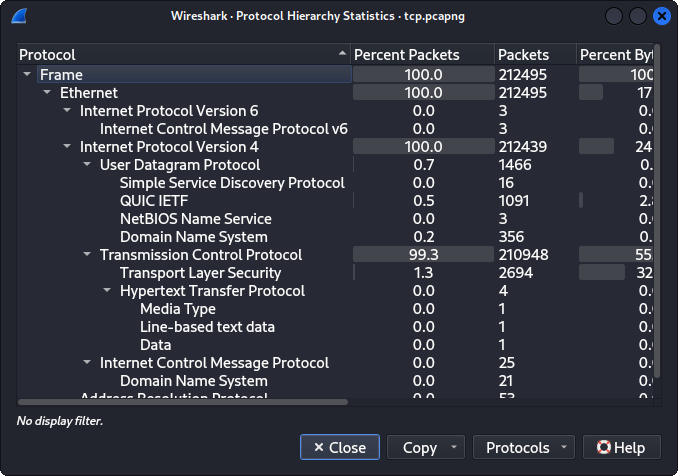Open the Protocols dropdown button
The width and height of the screenshot is (678, 476).
coord(523,447)
